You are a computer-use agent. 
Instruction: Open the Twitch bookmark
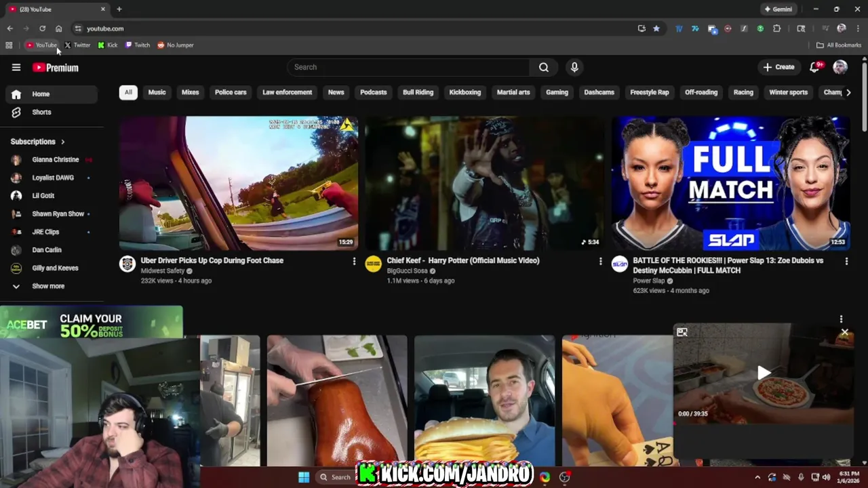click(x=138, y=45)
